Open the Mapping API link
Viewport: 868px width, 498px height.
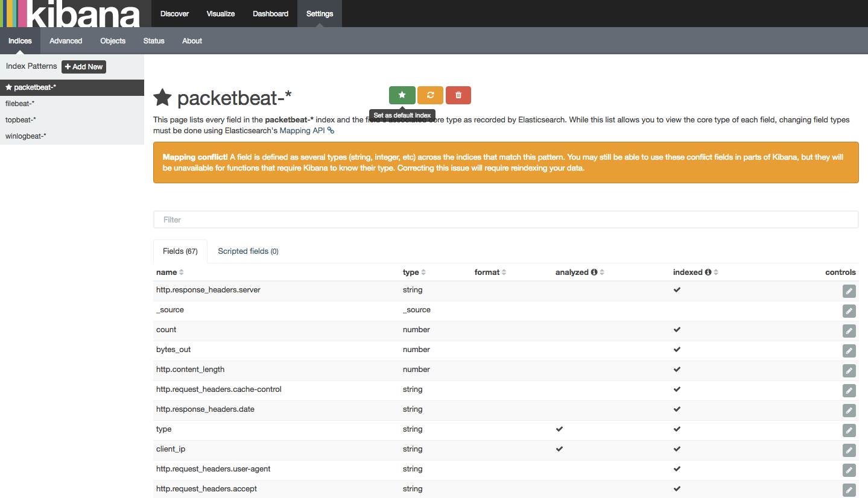pyautogui.click(x=306, y=130)
